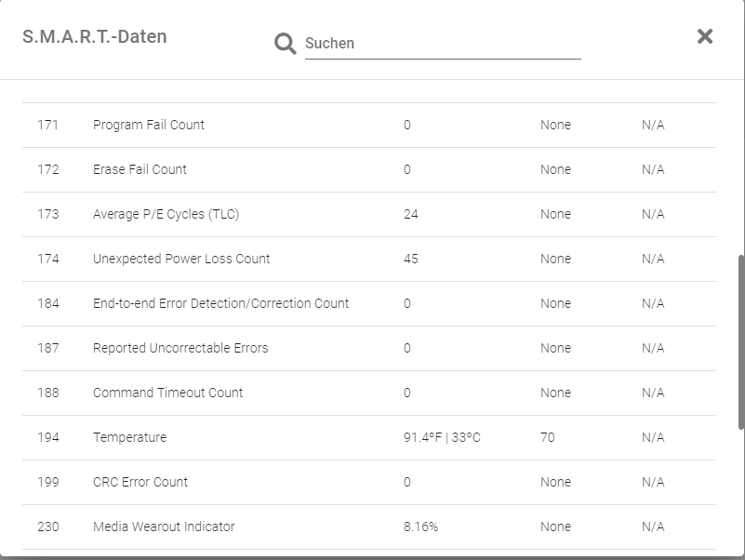Click the 91.4°F | 33°C temperature value

click(442, 437)
